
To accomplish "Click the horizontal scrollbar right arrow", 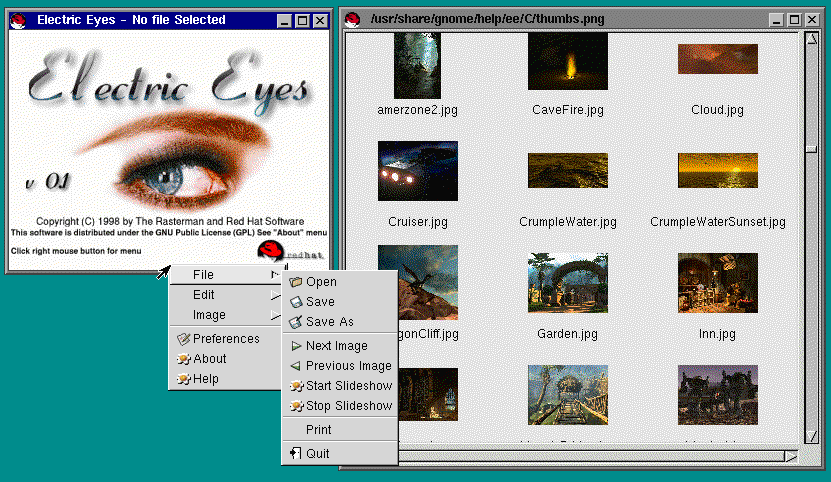I will click(791, 456).
